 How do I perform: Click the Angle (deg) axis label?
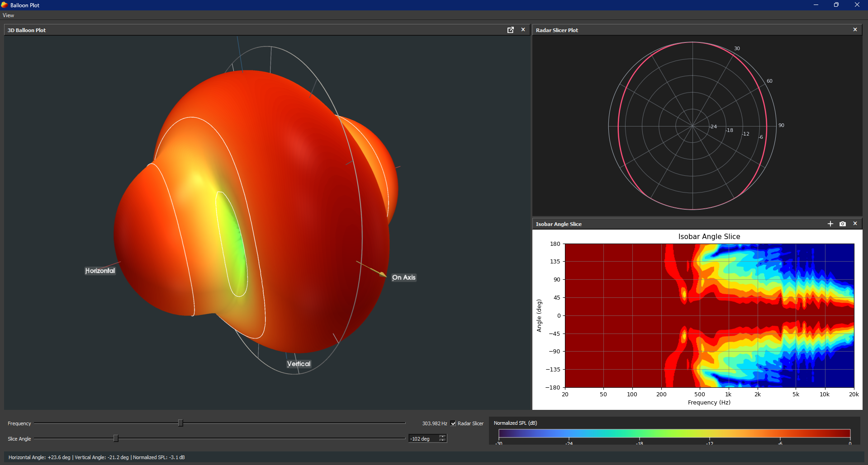(539, 315)
